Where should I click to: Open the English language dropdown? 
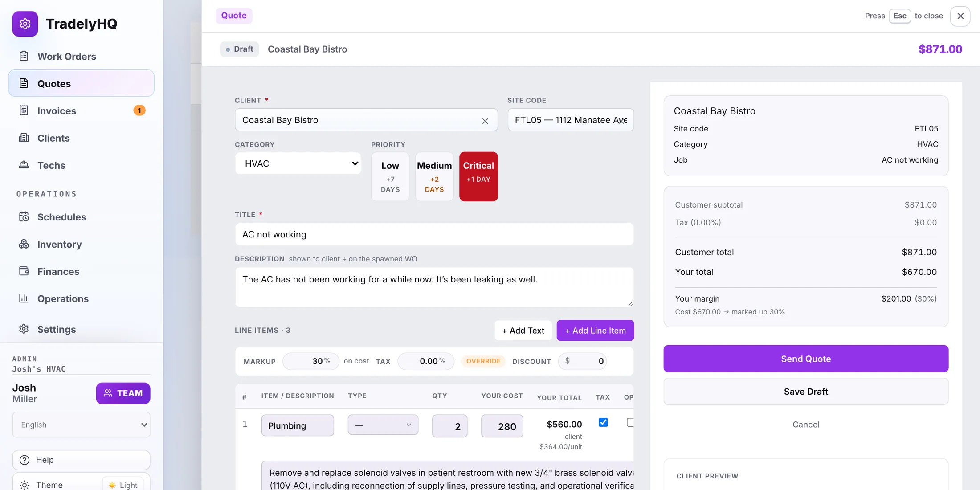point(81,425)
